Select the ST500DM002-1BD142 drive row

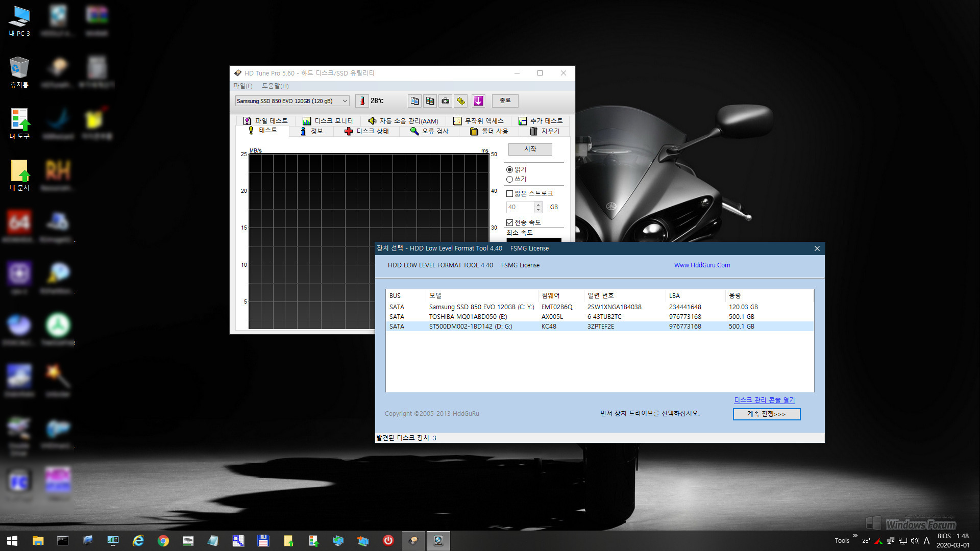[599, 327]
